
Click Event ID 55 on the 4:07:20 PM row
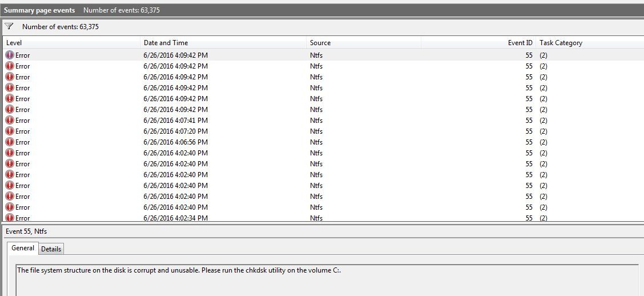(529, 131)
